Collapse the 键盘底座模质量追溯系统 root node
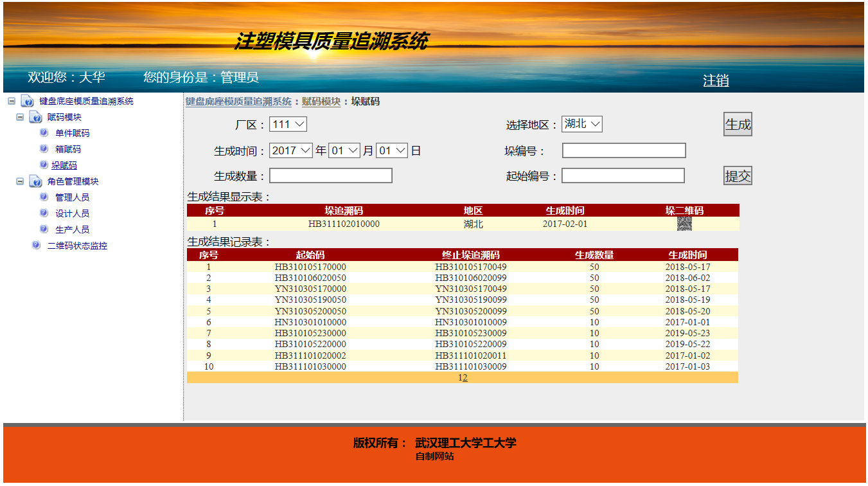The width and height of the screenshot is (868, 486). coord(12,101)
